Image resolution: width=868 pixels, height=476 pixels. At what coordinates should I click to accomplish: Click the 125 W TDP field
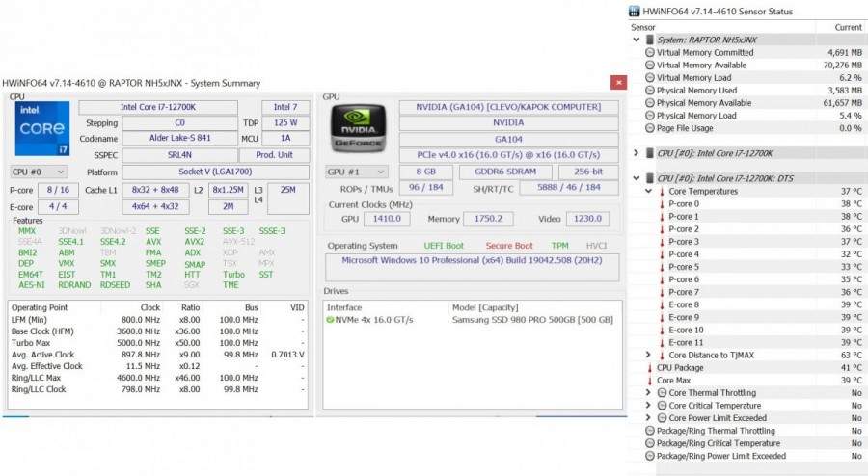[285, 122]
